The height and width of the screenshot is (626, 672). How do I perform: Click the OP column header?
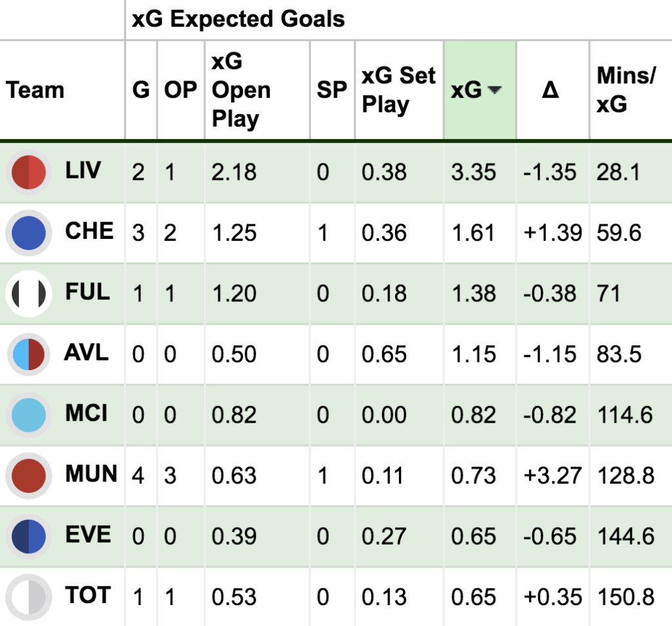(x=180, y=91)
